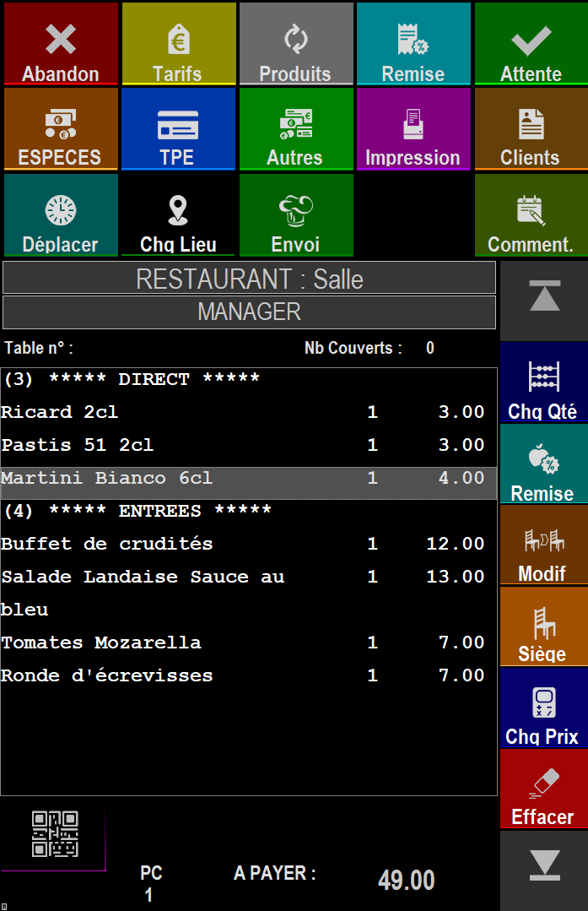Assign a seat with Siège
Viewport: 588px width, 911px height.
pos(544,626)
